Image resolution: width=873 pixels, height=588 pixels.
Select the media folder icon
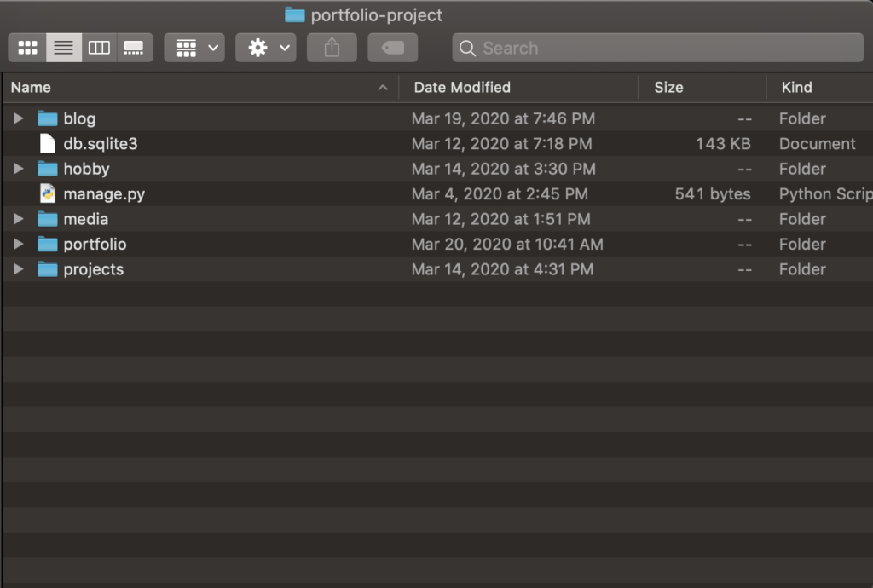click(48, 219)
